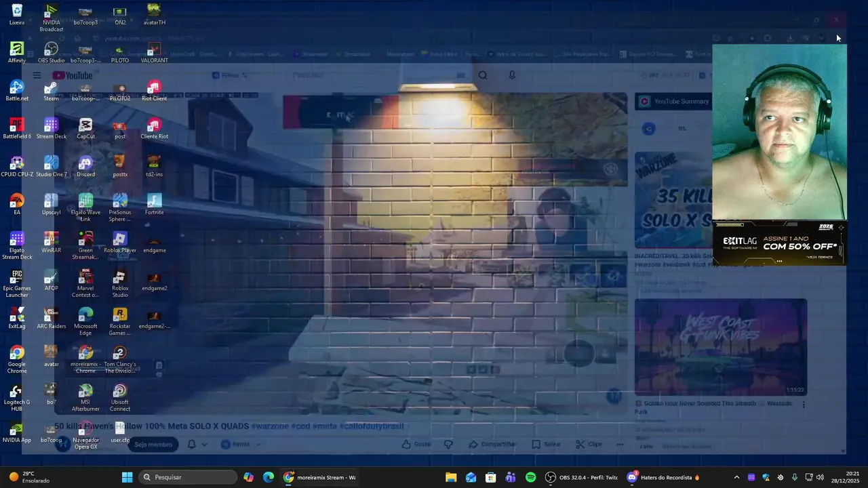This screenshot has height=488, width=868.
Task: Click the Compartilhar share button
Action: (492, 445)
